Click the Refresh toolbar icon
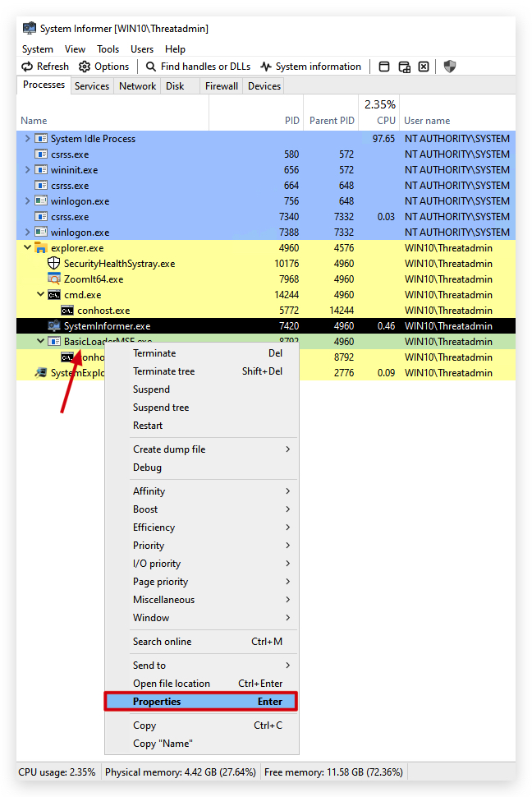 [27, 67]
